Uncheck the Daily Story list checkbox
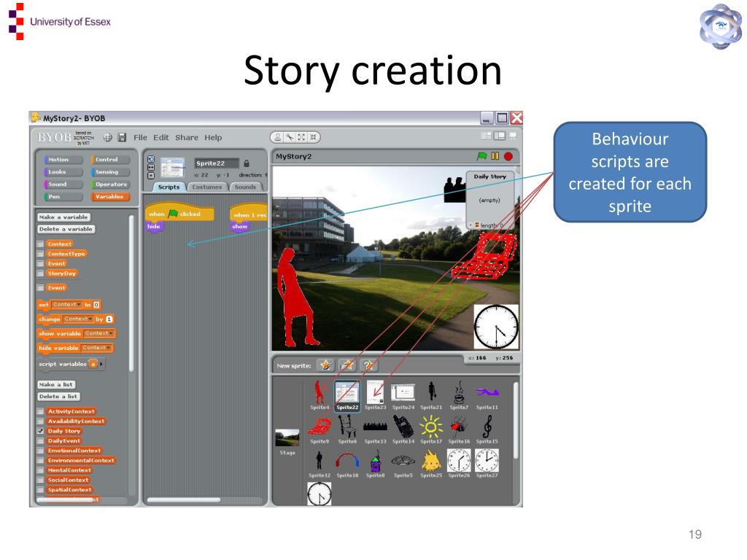 (41, 431)
